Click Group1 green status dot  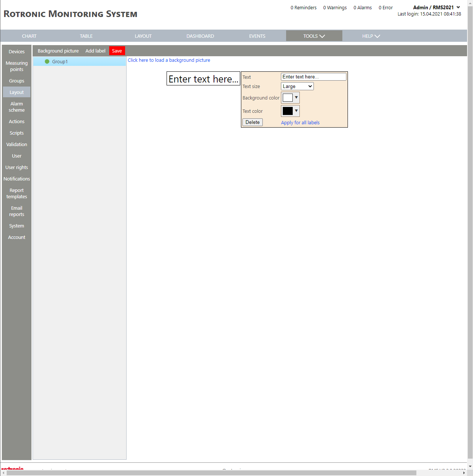(x=47, y=61)
